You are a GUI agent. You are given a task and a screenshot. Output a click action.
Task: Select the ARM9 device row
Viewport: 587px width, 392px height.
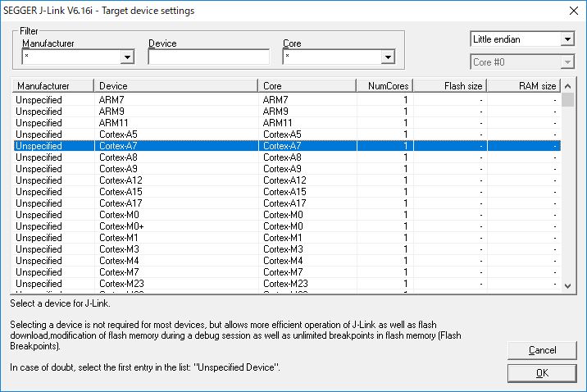click(x=287, y=112)
